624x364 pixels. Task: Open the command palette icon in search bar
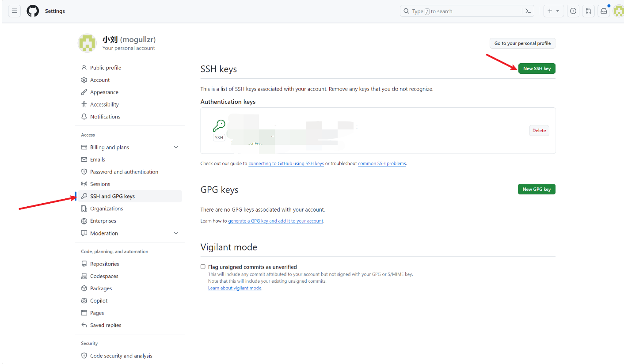click(528, 11)
